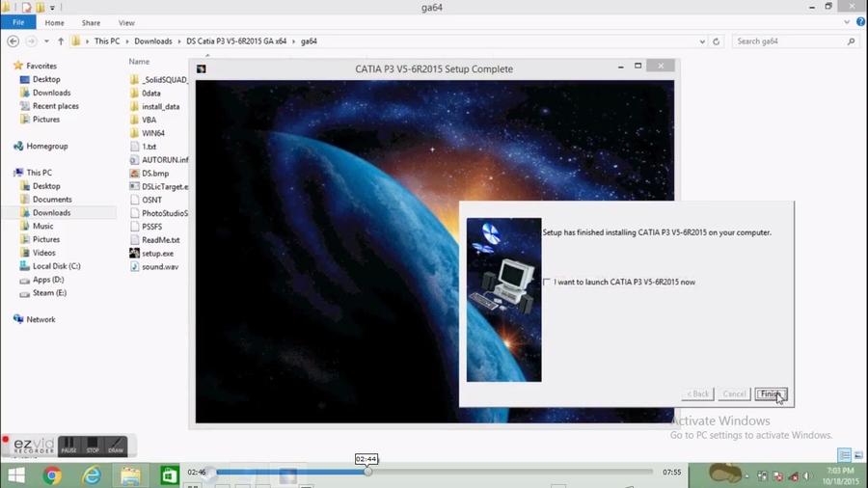
Task: Expand the ribbon with the chevron arrow
Action: pyautogui.click(x=847, y=22)
